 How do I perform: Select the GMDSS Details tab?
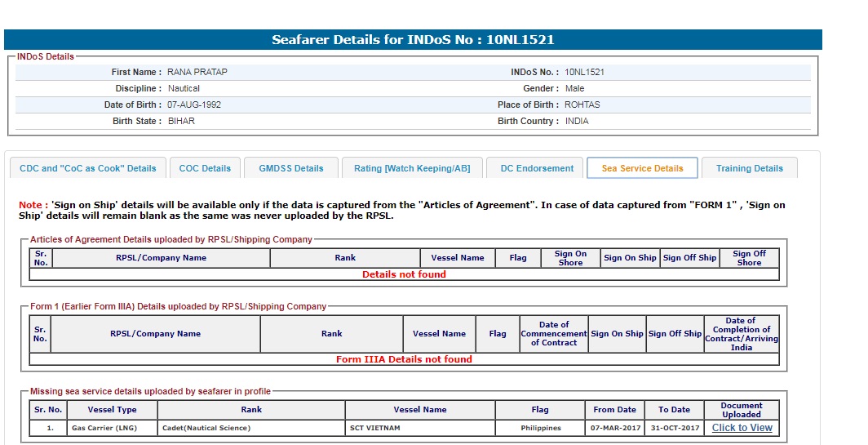(291, 168)
